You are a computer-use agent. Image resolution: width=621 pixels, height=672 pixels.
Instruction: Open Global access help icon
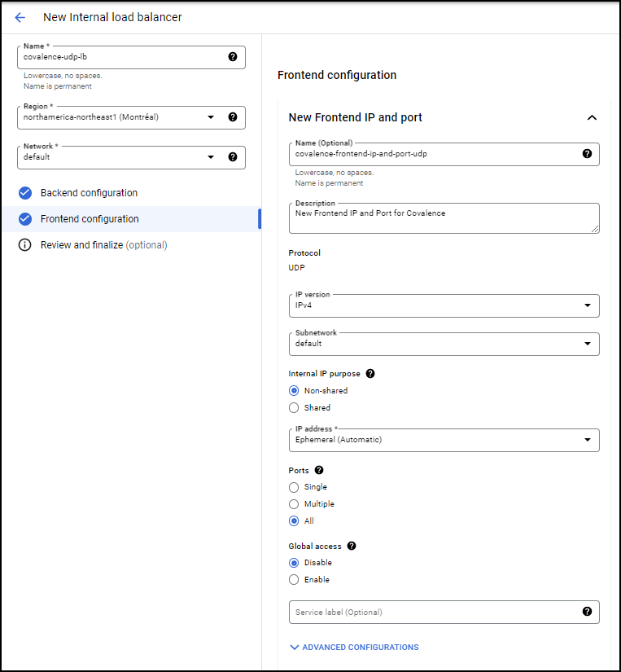pyautogui.click(x=352, y=546)
